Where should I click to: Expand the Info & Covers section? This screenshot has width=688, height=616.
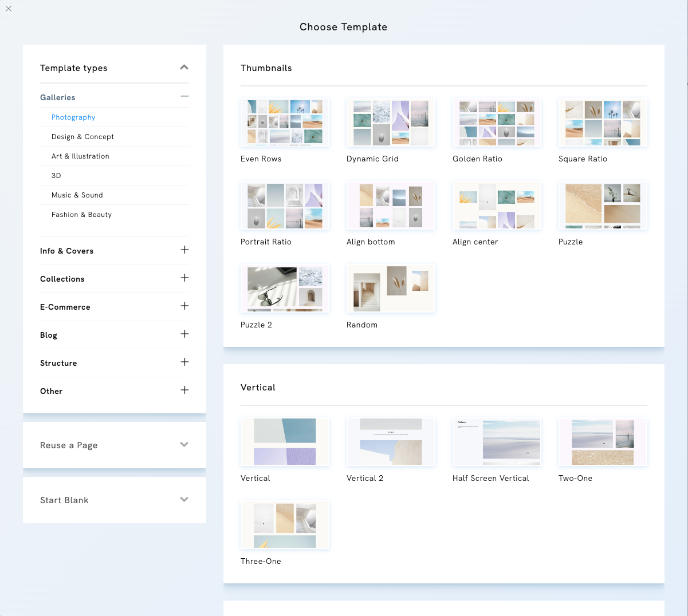click(x=184, y=250)
